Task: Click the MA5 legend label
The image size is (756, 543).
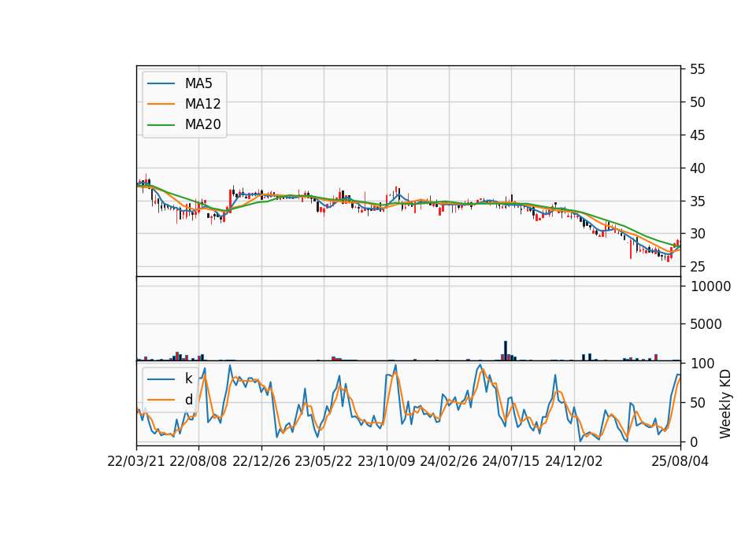Action: tap(198, 83)
